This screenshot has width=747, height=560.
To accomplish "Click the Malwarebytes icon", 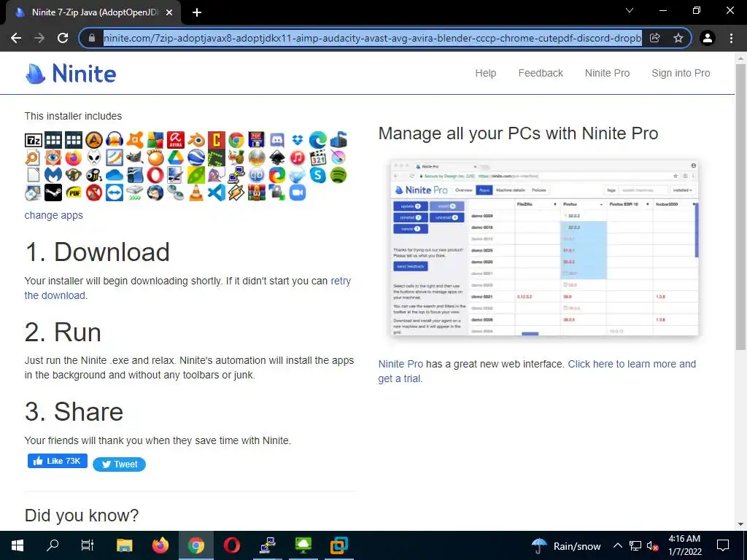I will click(x=53, y=175).
